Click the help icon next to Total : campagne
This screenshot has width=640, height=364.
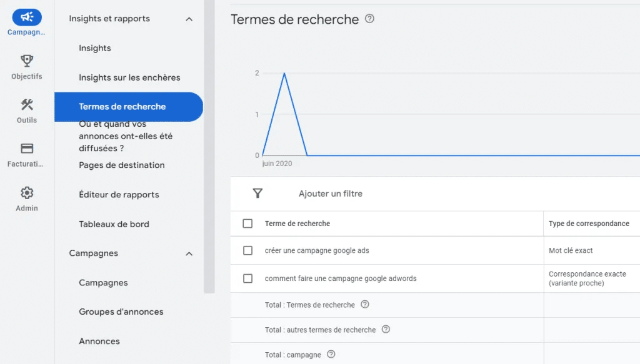[332, 353]
